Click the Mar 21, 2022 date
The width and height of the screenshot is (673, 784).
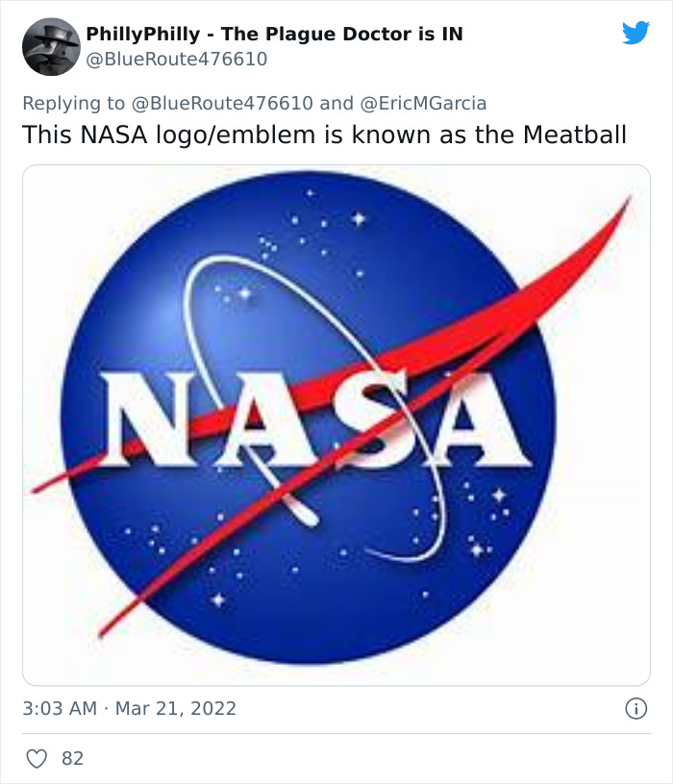point(176,709)
